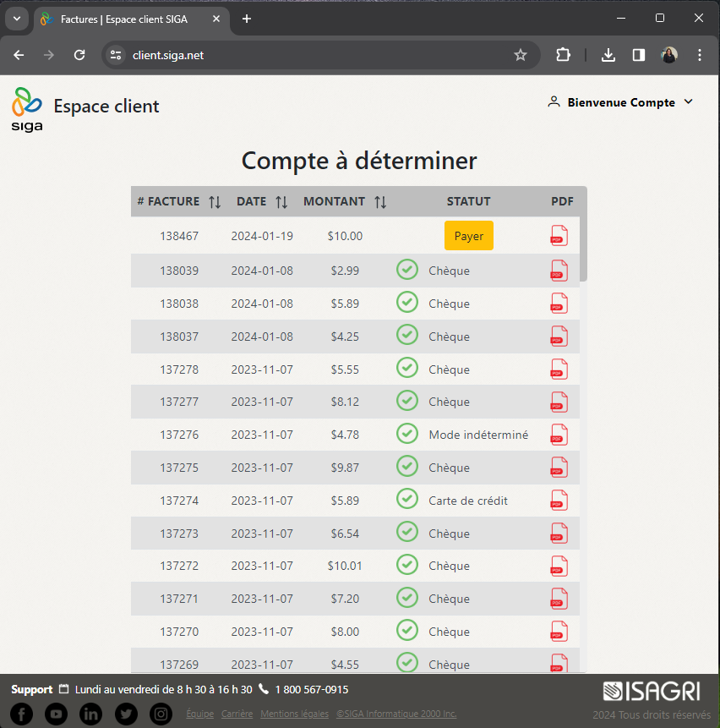Close the Factures browser tab

[x=216, y=19]
